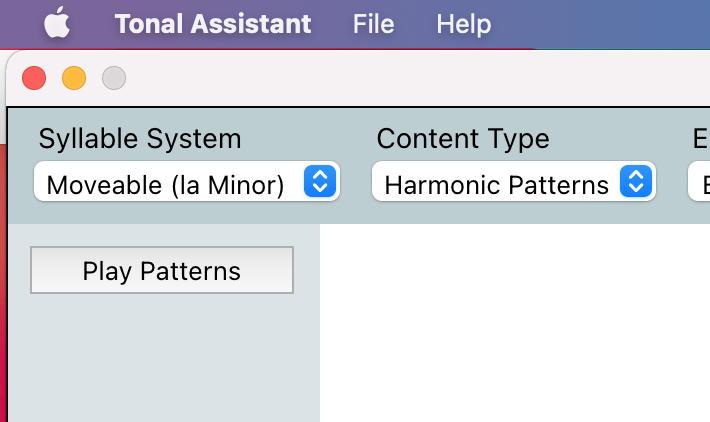
Task: Open the Apple menu
Action: [57, 24]
